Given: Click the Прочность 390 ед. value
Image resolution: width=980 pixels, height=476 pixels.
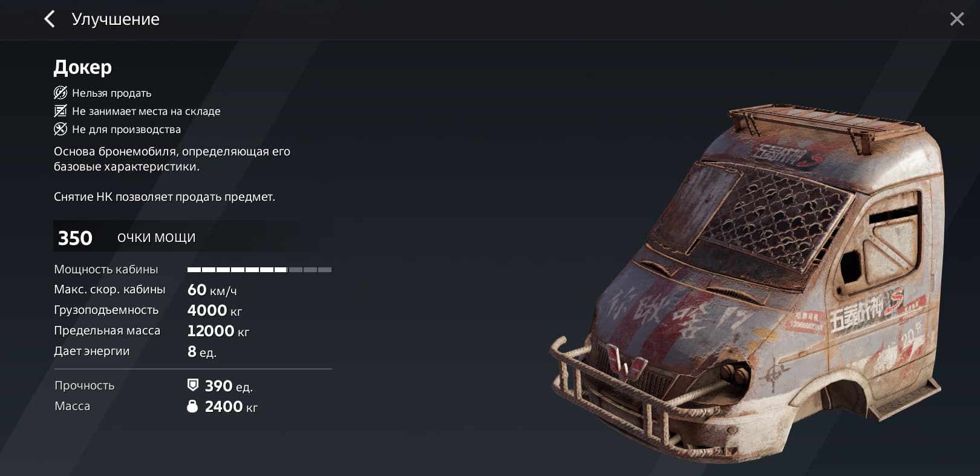Looking at the screenshot, I should click(x=229, y=386).
